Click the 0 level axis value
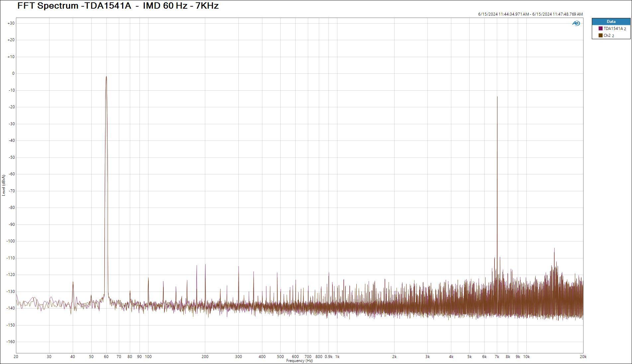Viewport: 632px width, 364px height. [13, 73]
